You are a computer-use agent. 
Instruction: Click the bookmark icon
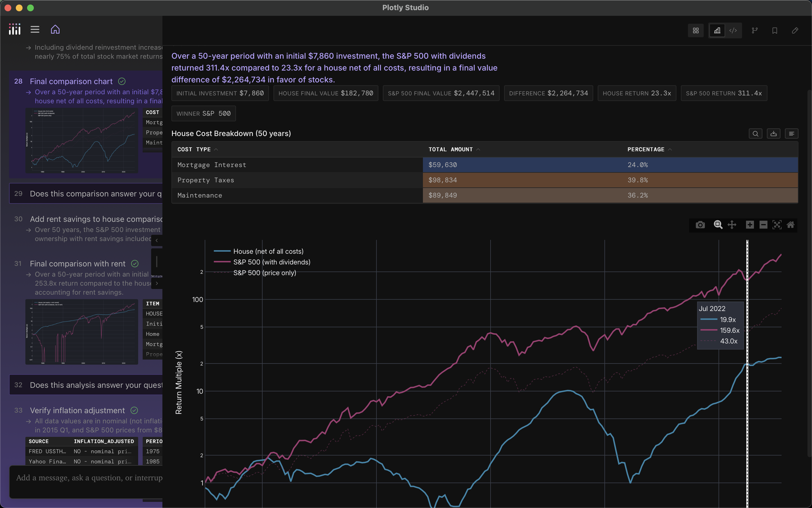click(775, 30)
